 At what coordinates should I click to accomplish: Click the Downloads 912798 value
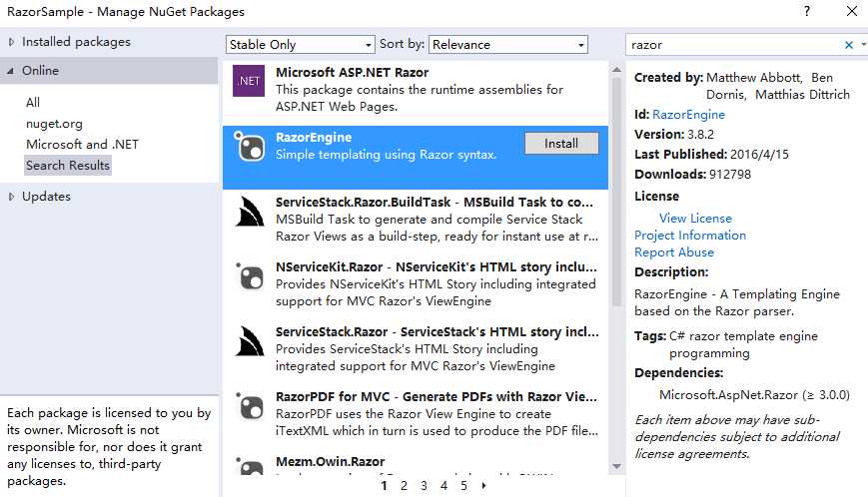coord(730,174)
